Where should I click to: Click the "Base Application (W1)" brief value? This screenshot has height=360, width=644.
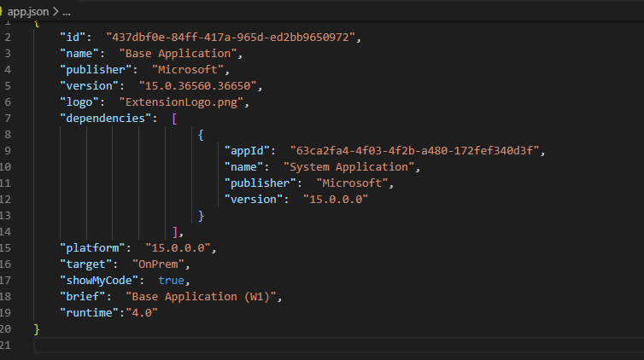203,296
